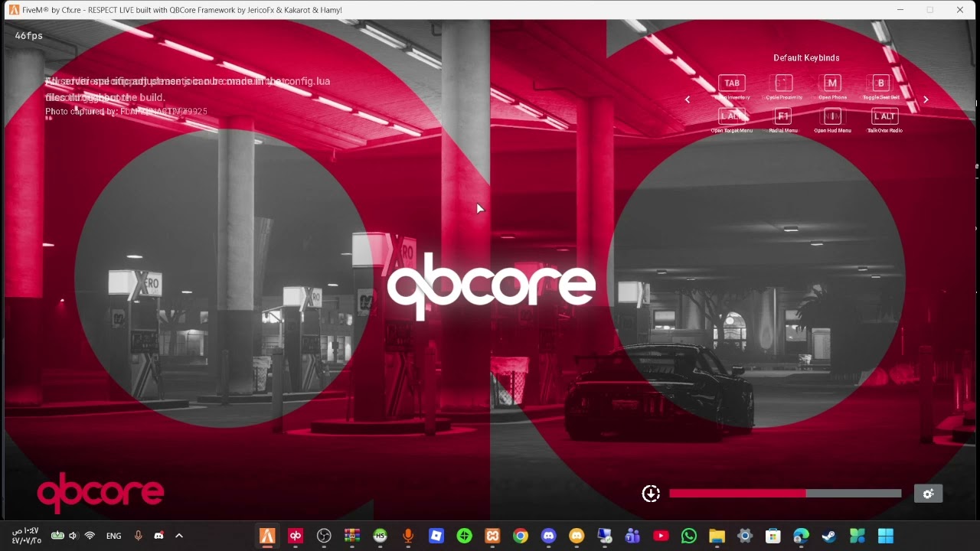The height and width of the screenshot is (551, 980).
Task: Toggle the microphone icon in system tray
Action: tap(139, 536)
